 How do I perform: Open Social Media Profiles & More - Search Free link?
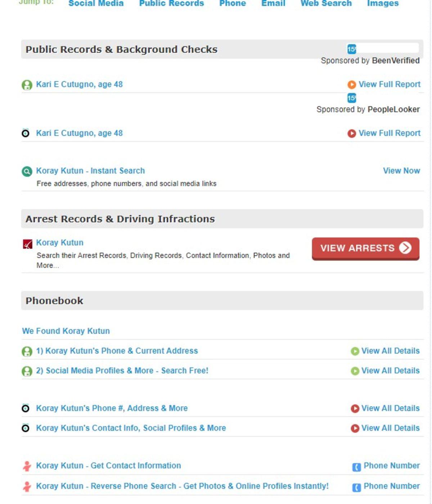[122, 371]
